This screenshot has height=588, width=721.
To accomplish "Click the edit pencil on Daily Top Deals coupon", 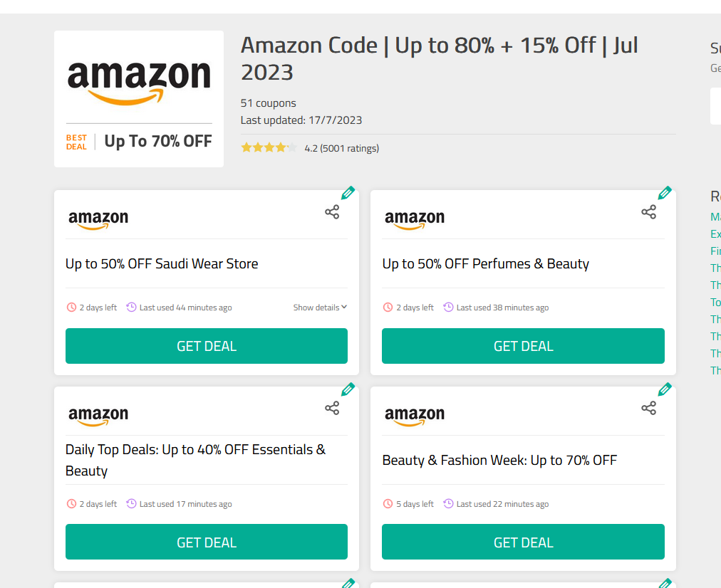I will point(348,389).
